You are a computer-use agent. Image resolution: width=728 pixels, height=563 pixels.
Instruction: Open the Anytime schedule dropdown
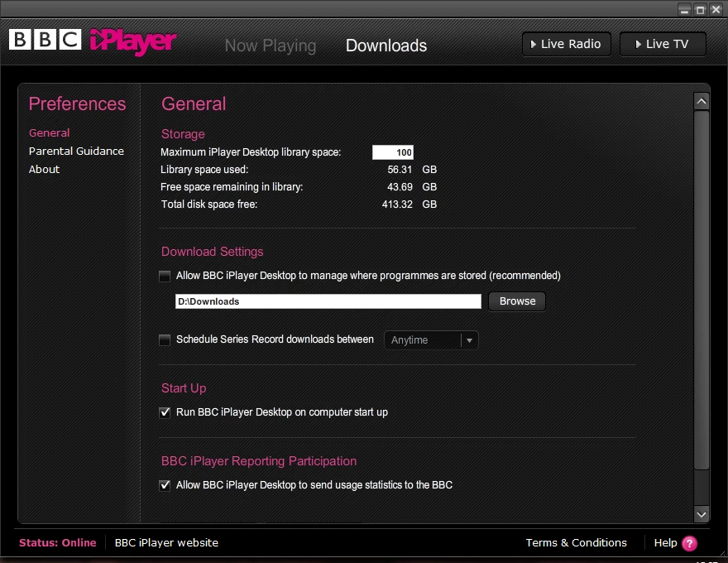[431, 340]
